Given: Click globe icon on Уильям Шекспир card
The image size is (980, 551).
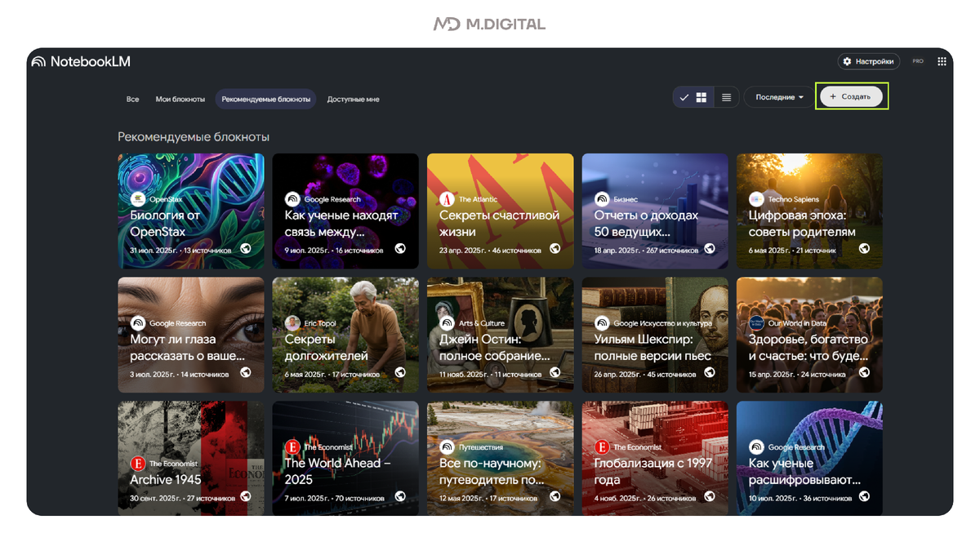Looking at the screenshot, I should 710,373.
